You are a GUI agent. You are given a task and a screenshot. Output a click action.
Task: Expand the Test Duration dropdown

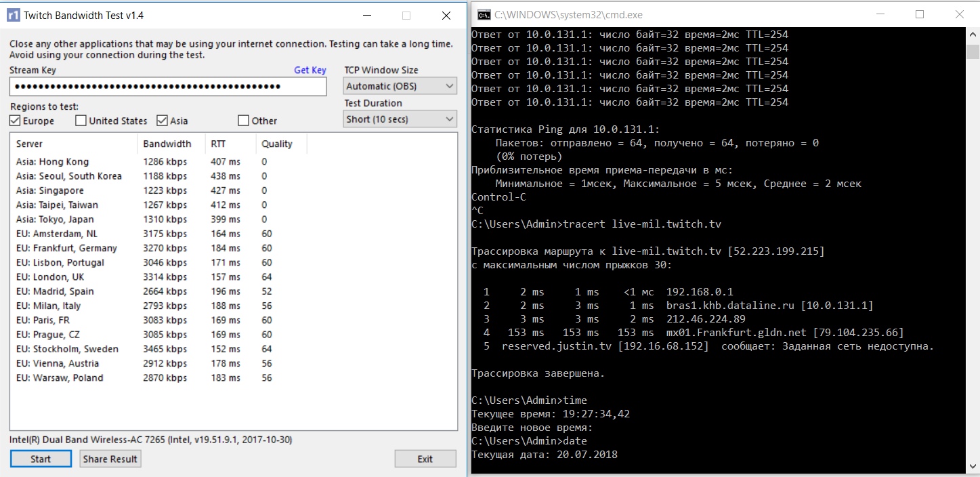[400, 119]
